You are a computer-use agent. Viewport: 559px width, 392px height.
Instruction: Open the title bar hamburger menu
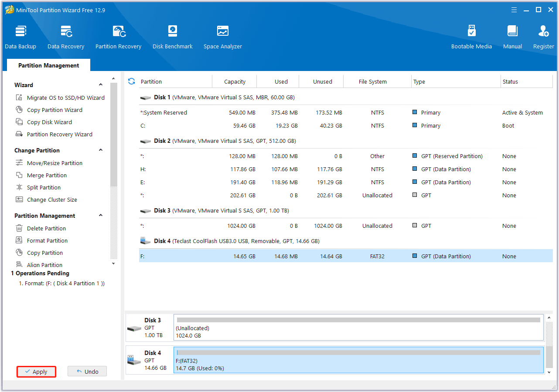pos(515,10)
